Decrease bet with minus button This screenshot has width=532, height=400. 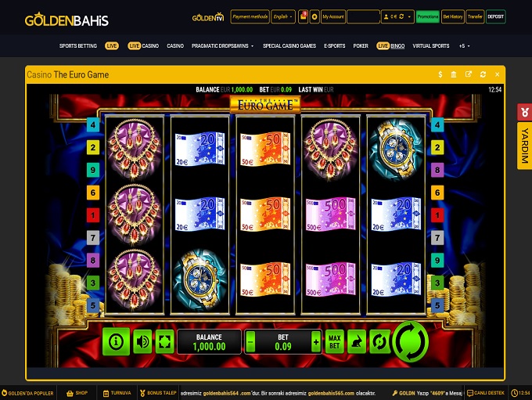coord(250,342)
